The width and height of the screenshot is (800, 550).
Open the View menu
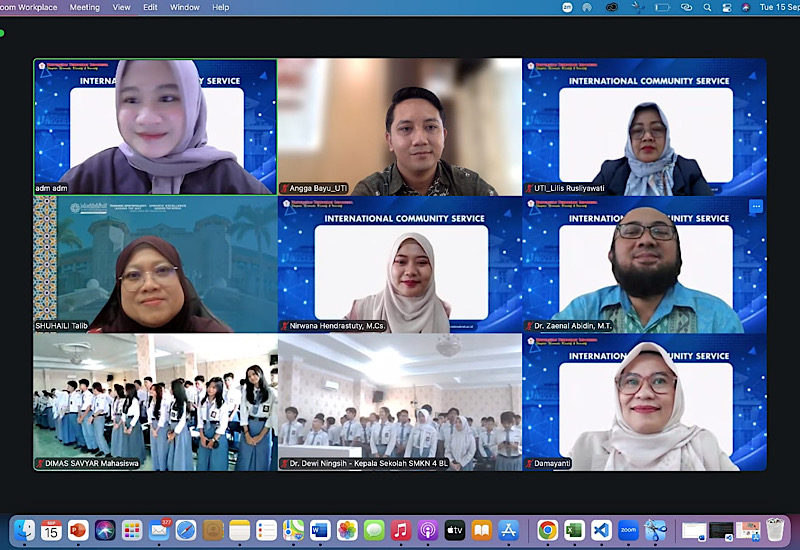click(121, 7)
